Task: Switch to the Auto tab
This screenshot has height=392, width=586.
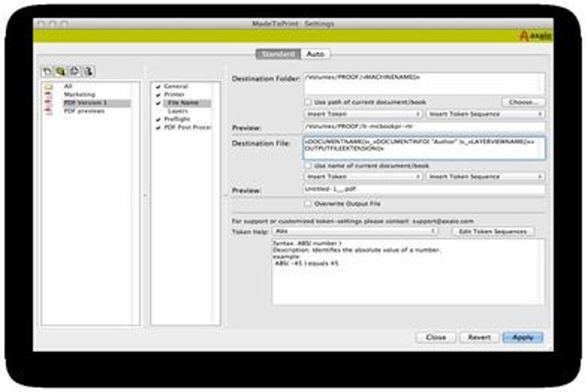Action: point(315,54)
